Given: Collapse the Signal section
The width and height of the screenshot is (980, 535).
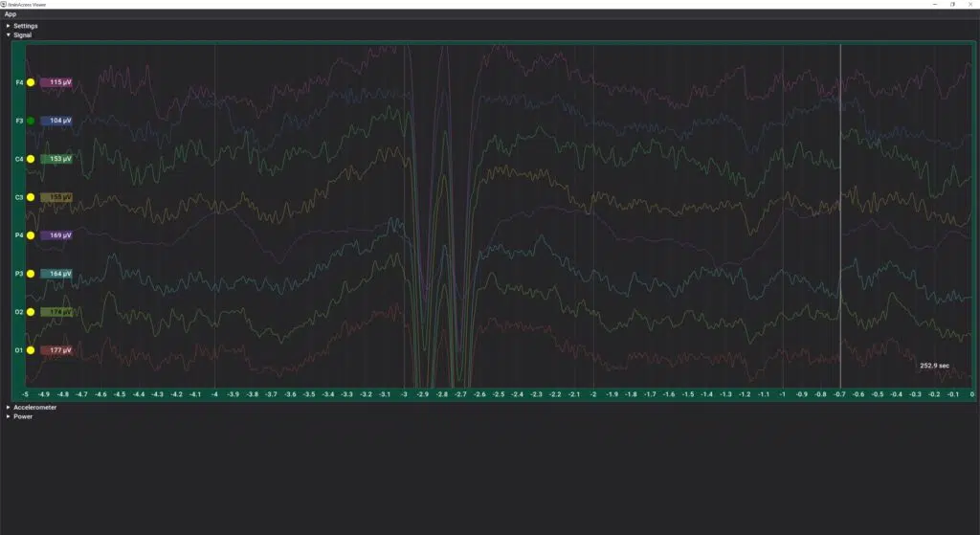Looking at the screenshot, I should (19, 35).
